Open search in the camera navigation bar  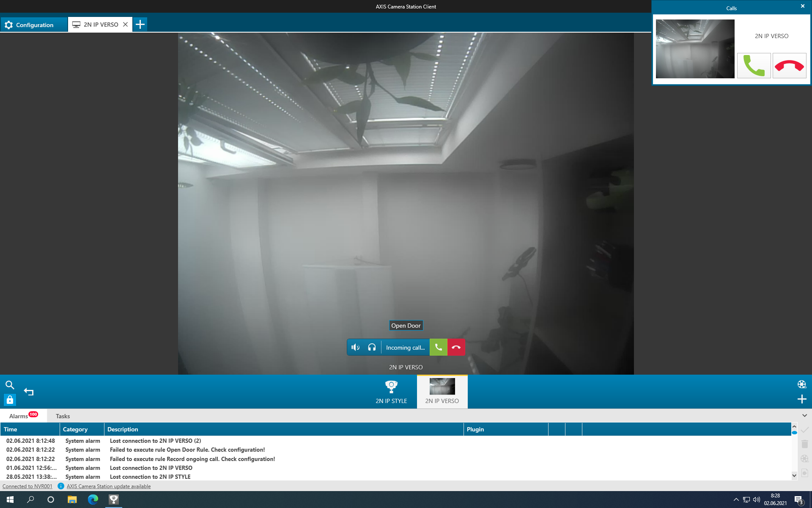tap(9, 385)
